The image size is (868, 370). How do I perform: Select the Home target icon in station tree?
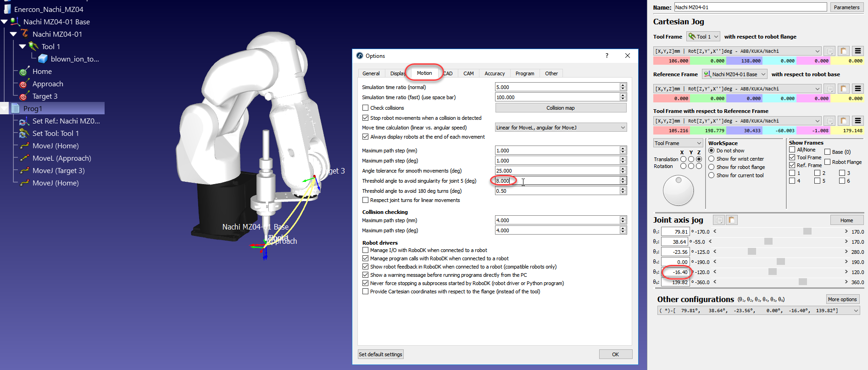point(23,72)
